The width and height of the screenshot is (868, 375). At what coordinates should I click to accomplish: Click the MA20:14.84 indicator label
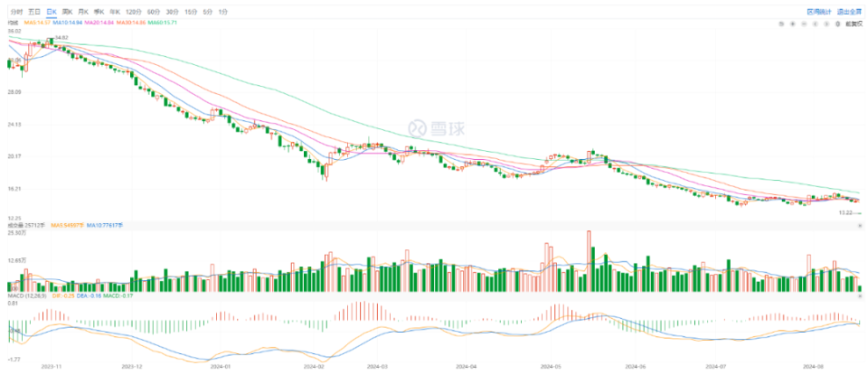[x=99, y=22]
